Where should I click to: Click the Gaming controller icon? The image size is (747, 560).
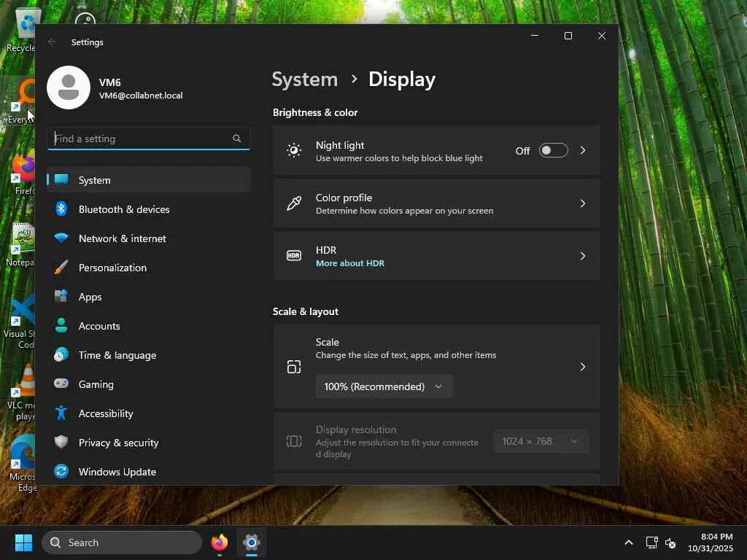tap(61, 384)
